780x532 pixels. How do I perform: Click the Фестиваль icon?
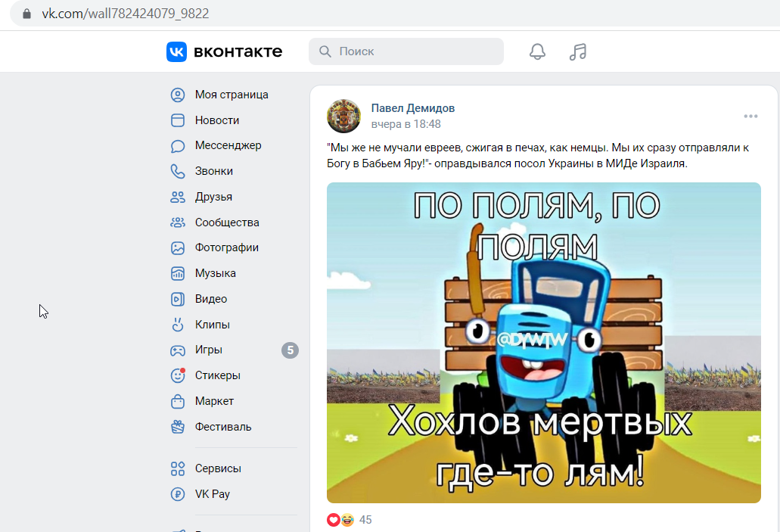(178, 427)
